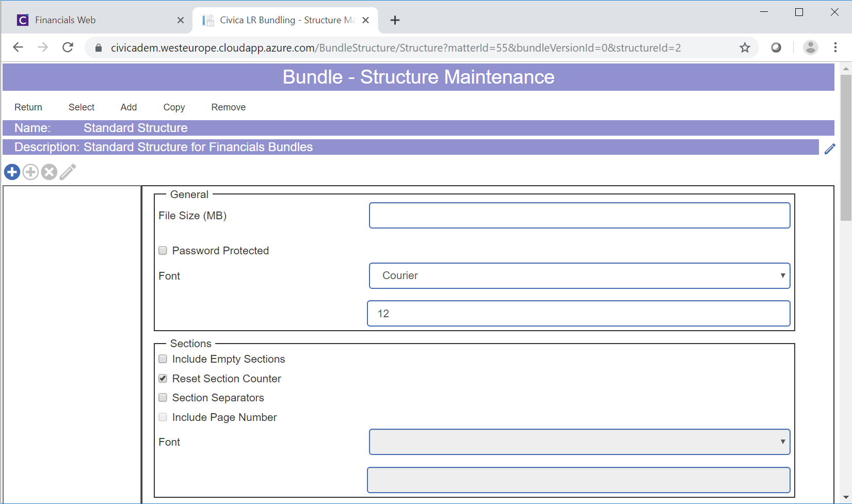This screenshot has height=504, width=852.
Task: Click the grey add subsection plus icon
Action: coord(30,172)
